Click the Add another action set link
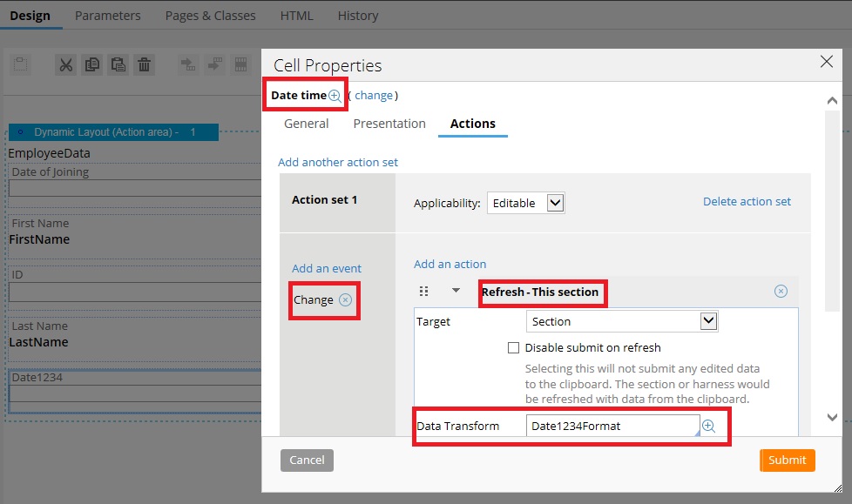Image resolution: width=852 pixels, height=504 pixels. coord(337,162)
